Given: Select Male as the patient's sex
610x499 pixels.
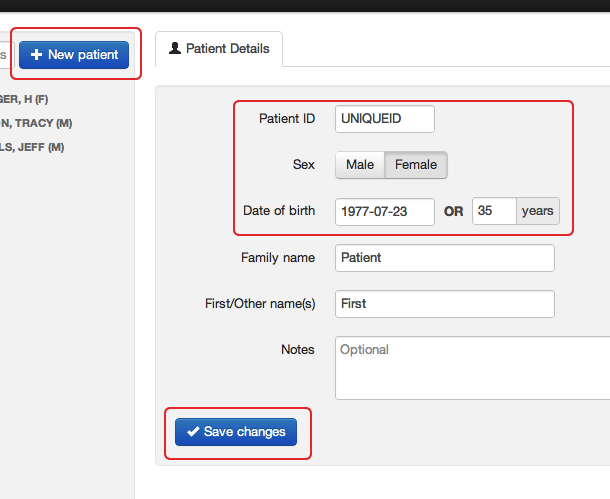Looking at the screenshot, I should pos(360,165).
